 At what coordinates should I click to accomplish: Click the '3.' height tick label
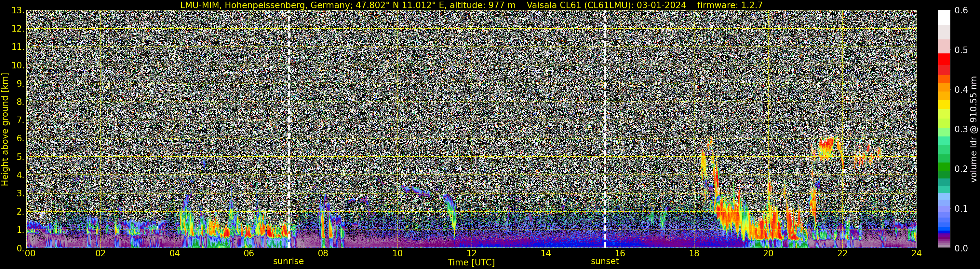pyautogui.click(x=20, y=193)
